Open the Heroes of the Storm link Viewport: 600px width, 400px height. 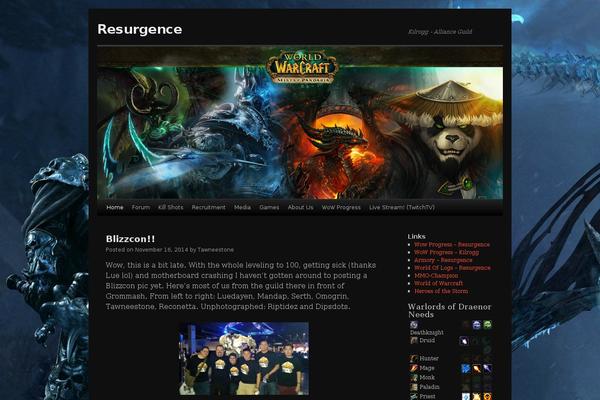441,291
